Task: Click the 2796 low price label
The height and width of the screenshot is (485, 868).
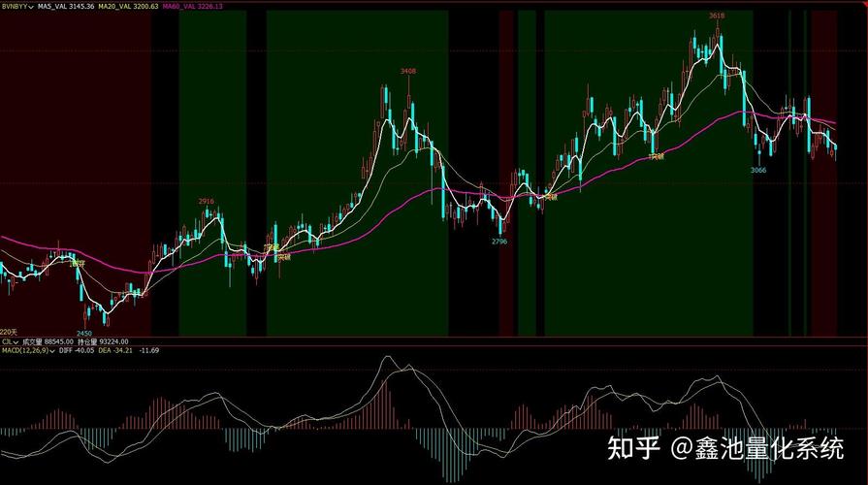Action: point(499,241)
